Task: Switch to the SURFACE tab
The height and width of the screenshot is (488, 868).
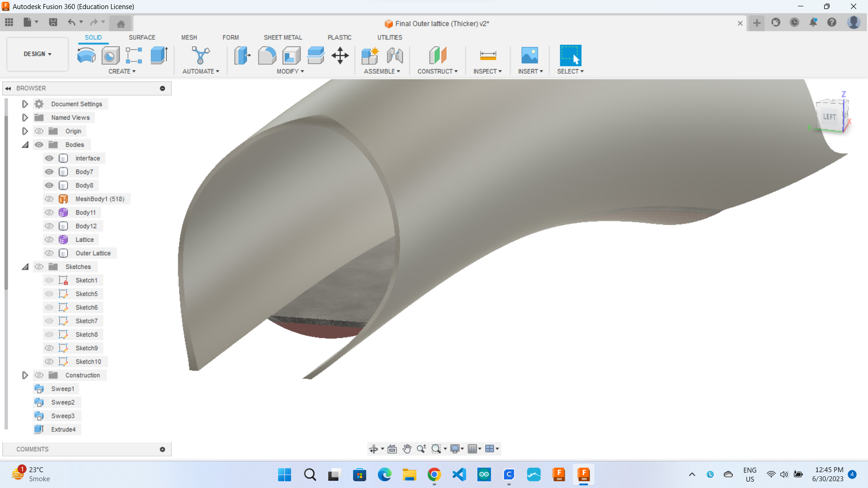Action: coord(142,38)
